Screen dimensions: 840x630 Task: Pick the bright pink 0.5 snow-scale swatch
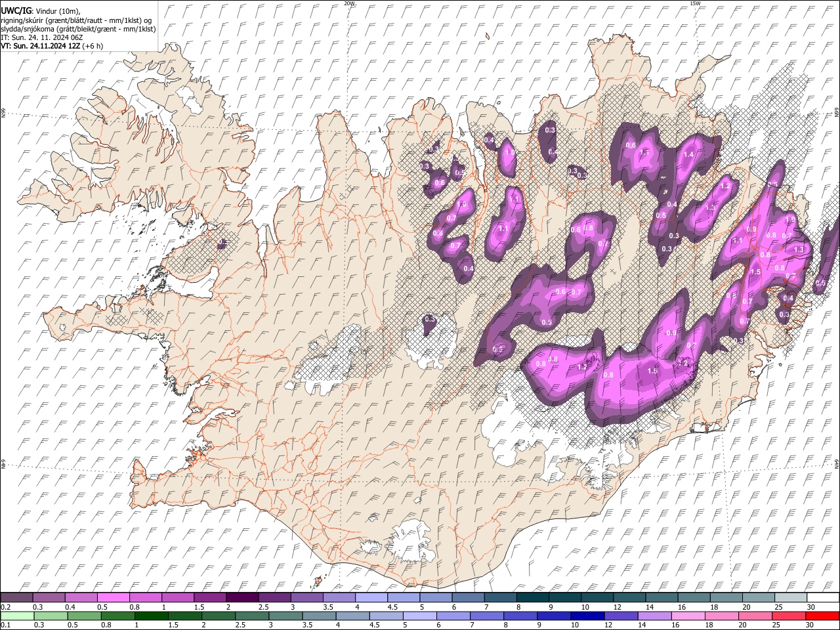(x=114, y=597)
